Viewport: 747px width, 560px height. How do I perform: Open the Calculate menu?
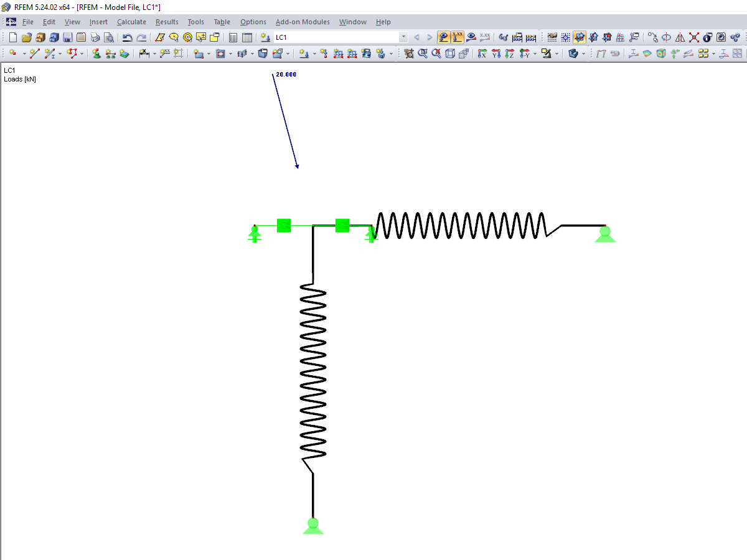[x=131, y=22]
